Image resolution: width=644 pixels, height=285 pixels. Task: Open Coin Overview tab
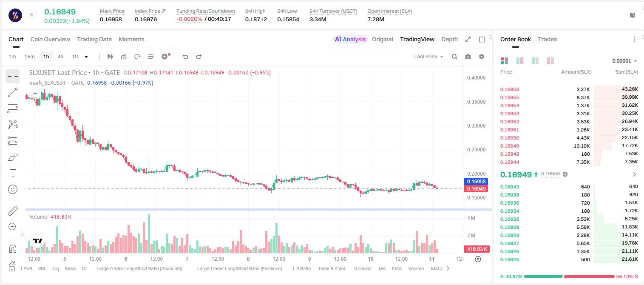click(50, 39)
